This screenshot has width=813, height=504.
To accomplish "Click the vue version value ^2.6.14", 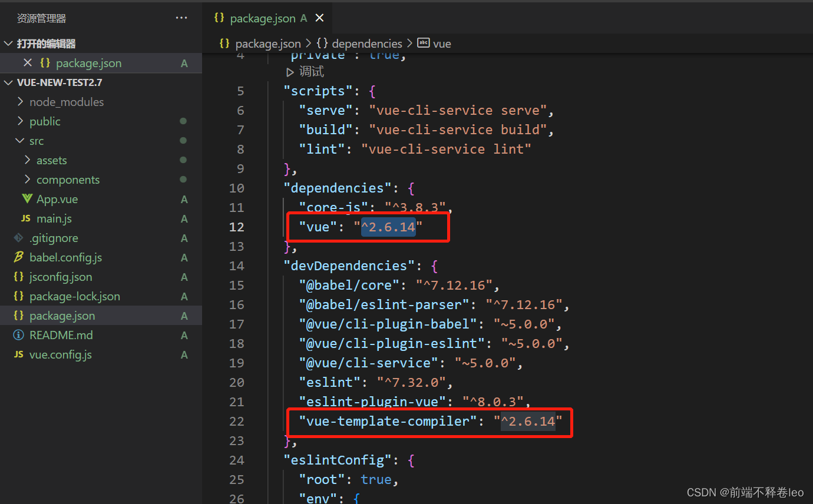I will 389,227.
